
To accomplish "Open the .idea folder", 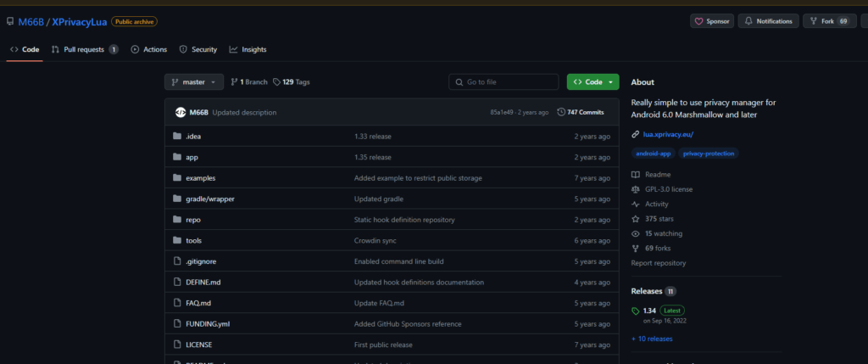I will point(193,137).
